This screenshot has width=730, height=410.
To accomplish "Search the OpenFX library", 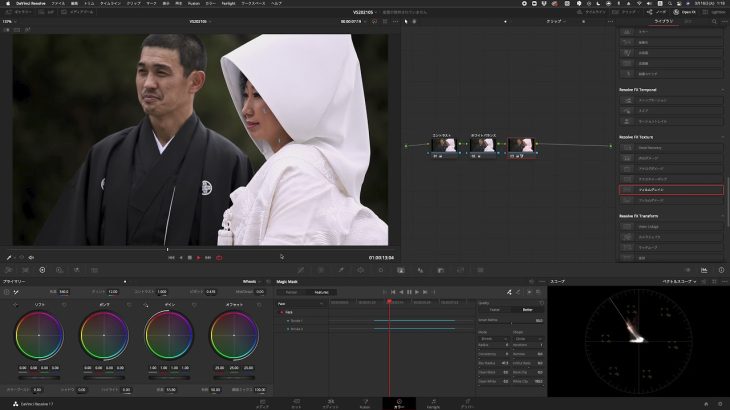I will coord(714,21).
